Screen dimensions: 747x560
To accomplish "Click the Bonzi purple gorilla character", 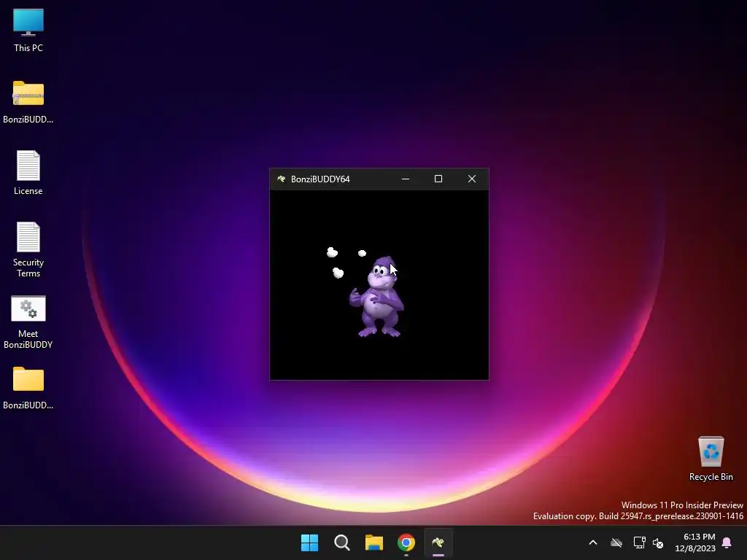I will [378, 297].
